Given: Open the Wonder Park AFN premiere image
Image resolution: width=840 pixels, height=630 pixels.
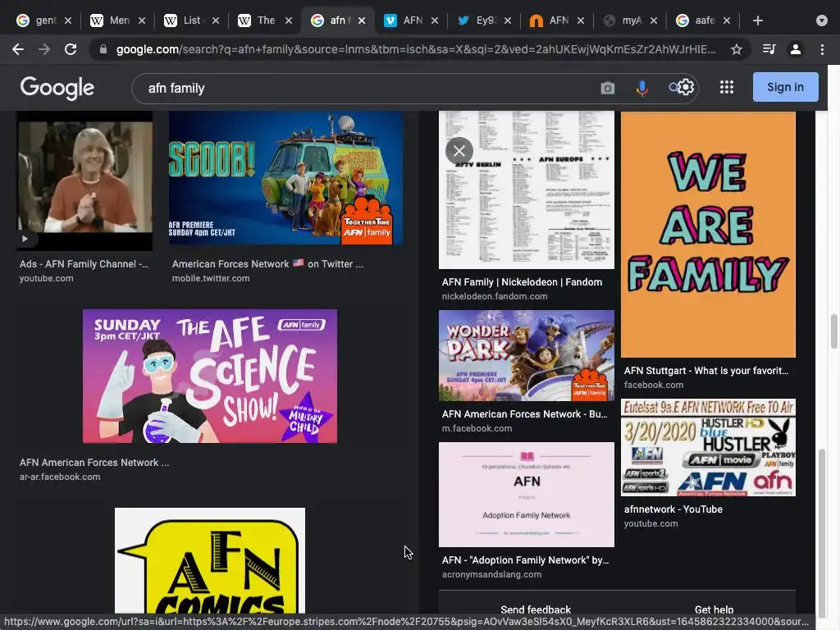Looking at the screenshot, I should [x=527, y=356].
